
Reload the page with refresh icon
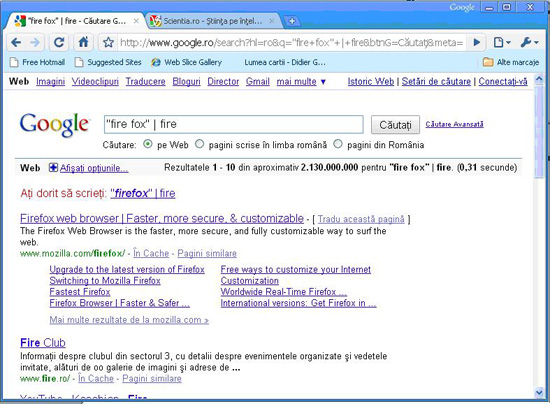coord(59,42)
